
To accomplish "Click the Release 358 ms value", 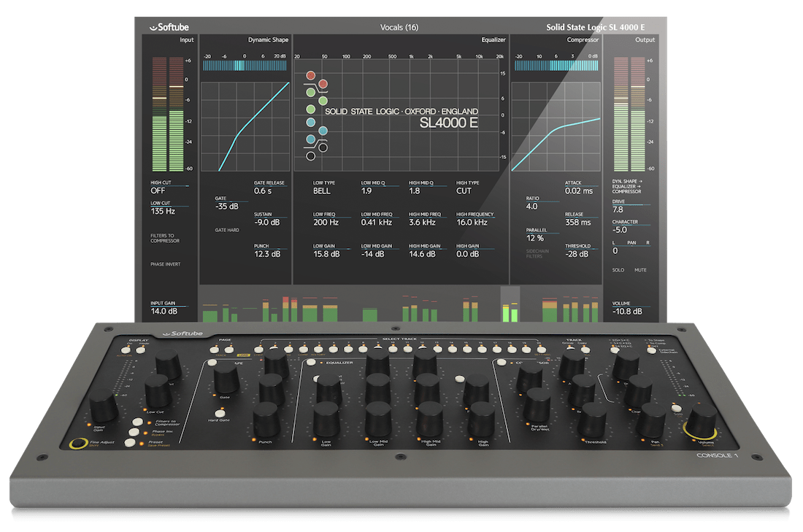I will 577,223.
